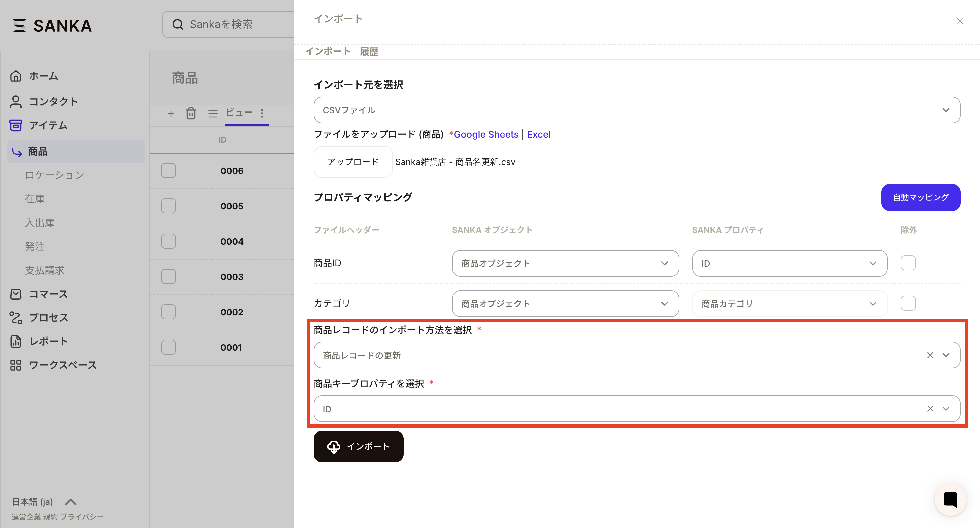Clear the 商品レコードの更新 selection with X
Screen dimensions: 980x528
[930, 355]
